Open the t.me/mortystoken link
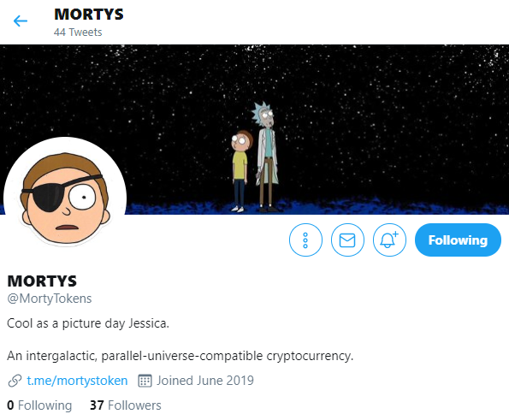Viewport: 509px width, 420px height. point(77,381)
